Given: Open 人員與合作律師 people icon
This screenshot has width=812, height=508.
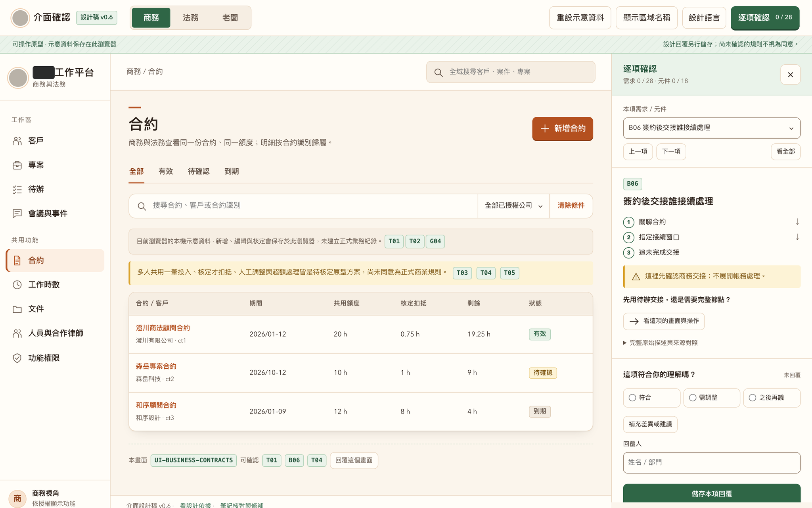Looking at the screenshot, I should pos(17,333).
